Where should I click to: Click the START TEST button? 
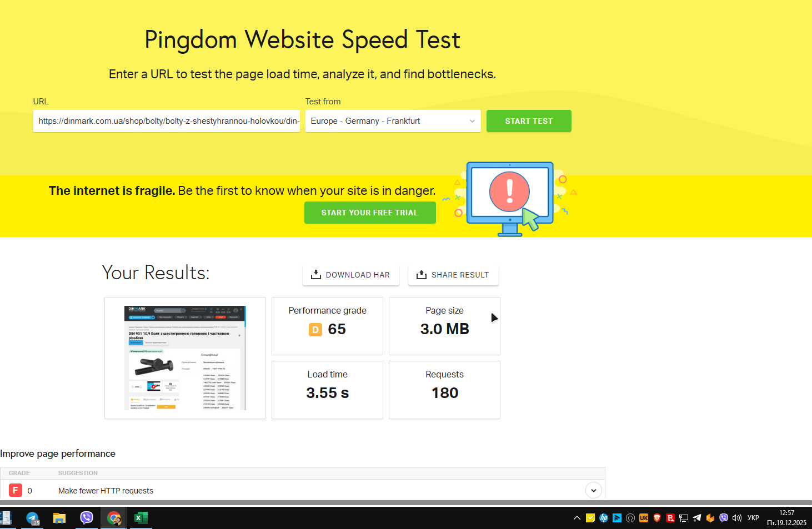(x=529, y=121)
